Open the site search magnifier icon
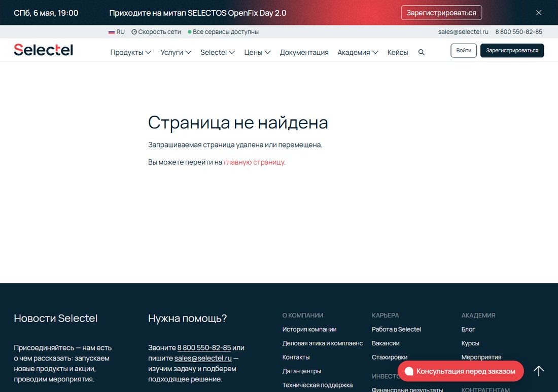The image size is (558, 392). (x=422, y=52)
